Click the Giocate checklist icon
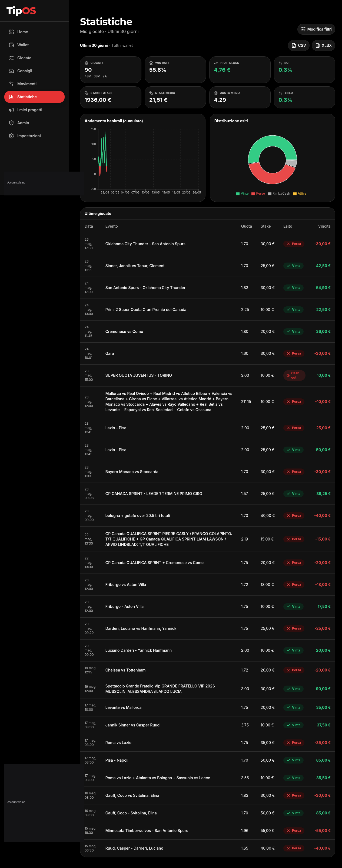342x868 pixels. [11, 58]
